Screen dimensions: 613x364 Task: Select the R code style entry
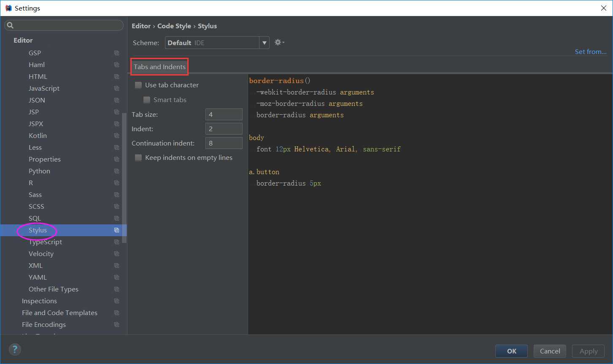31,183
